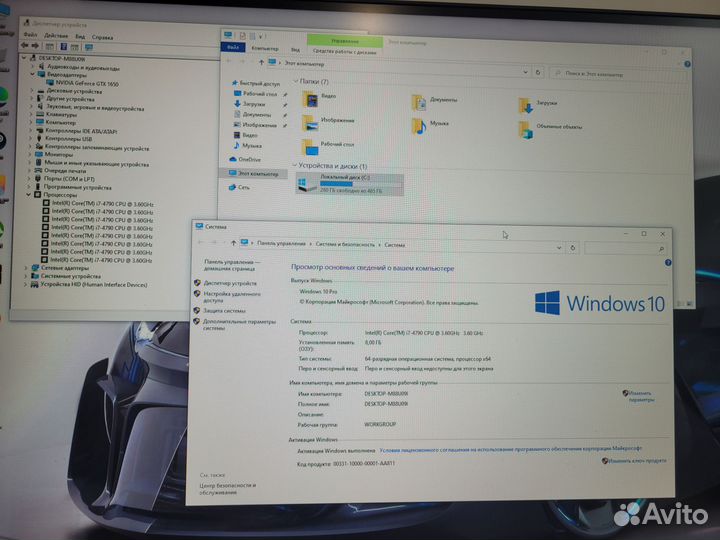Select the Загрузки folder in Папки section
Image resolution: width=720 pixels, height=540 pixels.
pos(537,105)
